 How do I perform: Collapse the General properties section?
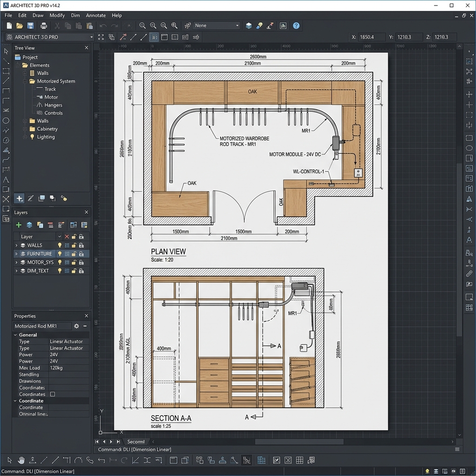point(15,335)
